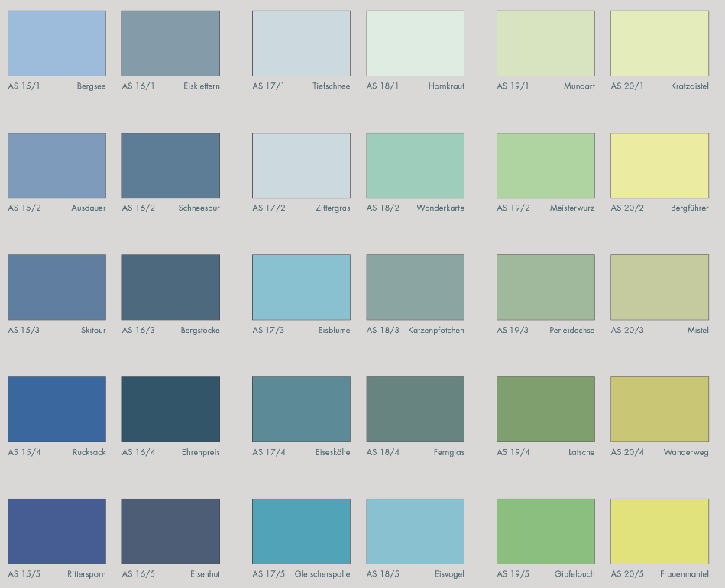Choose the Bergführer swatch AS 20/2

[x=660, y=166]
